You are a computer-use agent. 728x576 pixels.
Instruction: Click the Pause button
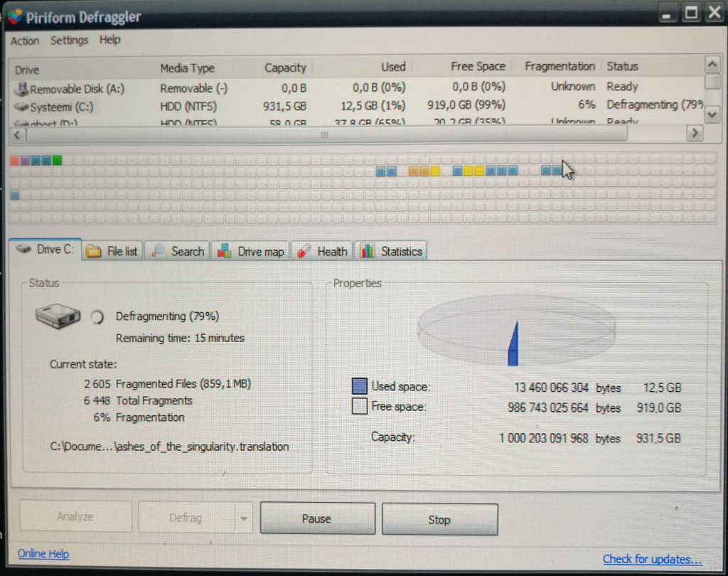[317, 518]
